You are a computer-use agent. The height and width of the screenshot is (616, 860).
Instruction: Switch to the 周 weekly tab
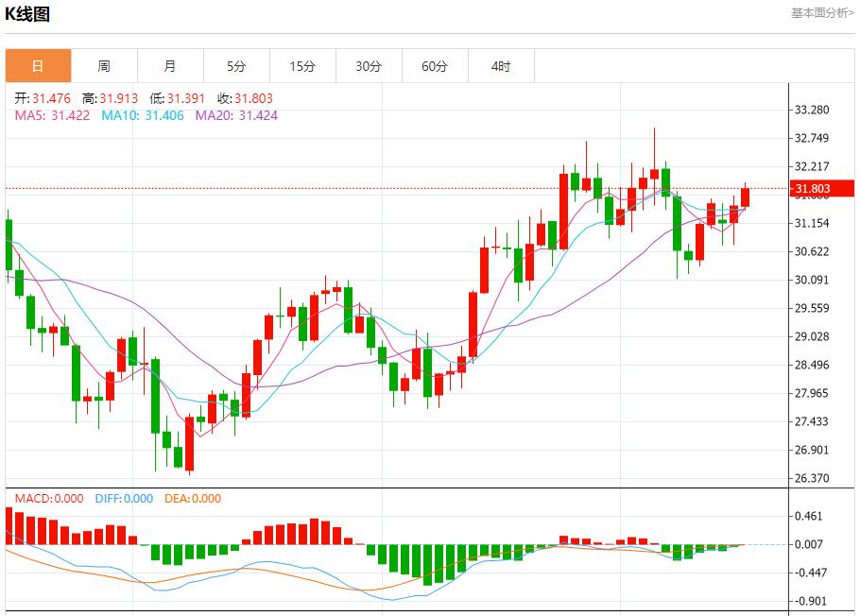coord(104,66)
